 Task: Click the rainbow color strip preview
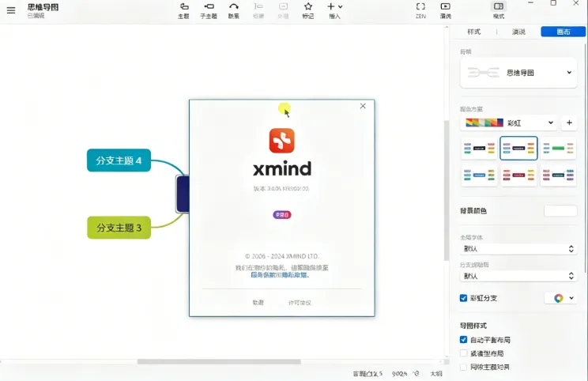(484, 123)
